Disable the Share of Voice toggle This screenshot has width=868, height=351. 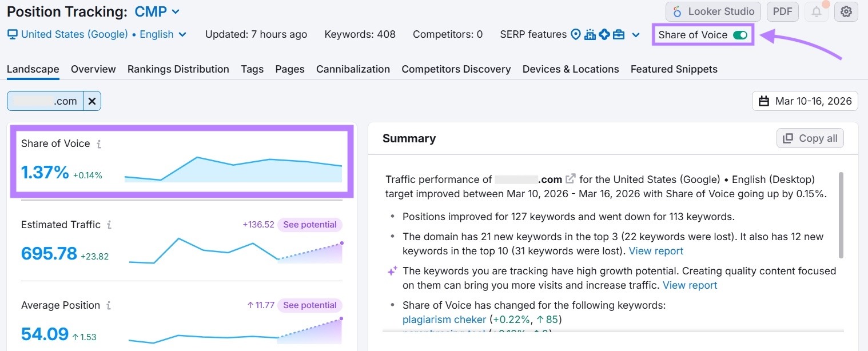click(x=740, y=34)
